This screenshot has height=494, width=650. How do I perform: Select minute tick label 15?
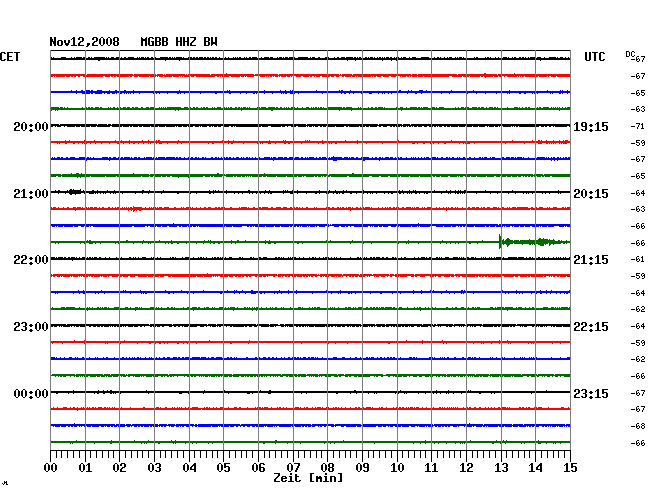coord(570,468)
